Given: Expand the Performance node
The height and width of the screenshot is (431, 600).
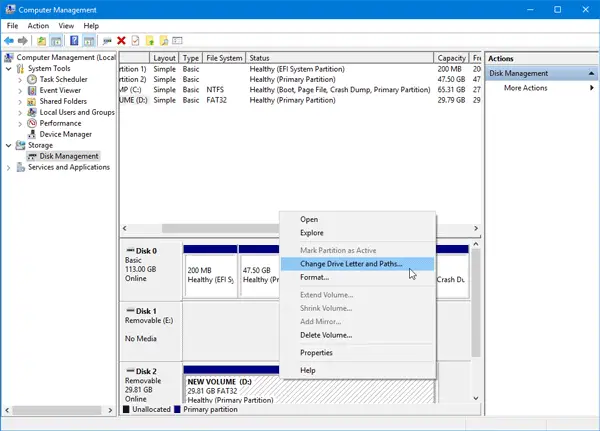Looking at the screenshot, I should 20,124.
